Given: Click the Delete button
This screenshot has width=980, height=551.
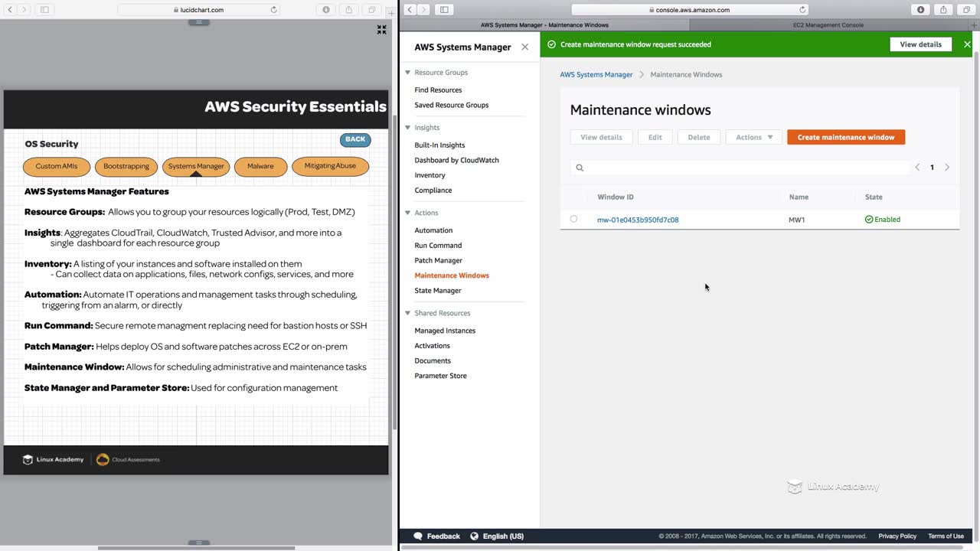Looking at the screenshot, I should [x=698, y=137].
